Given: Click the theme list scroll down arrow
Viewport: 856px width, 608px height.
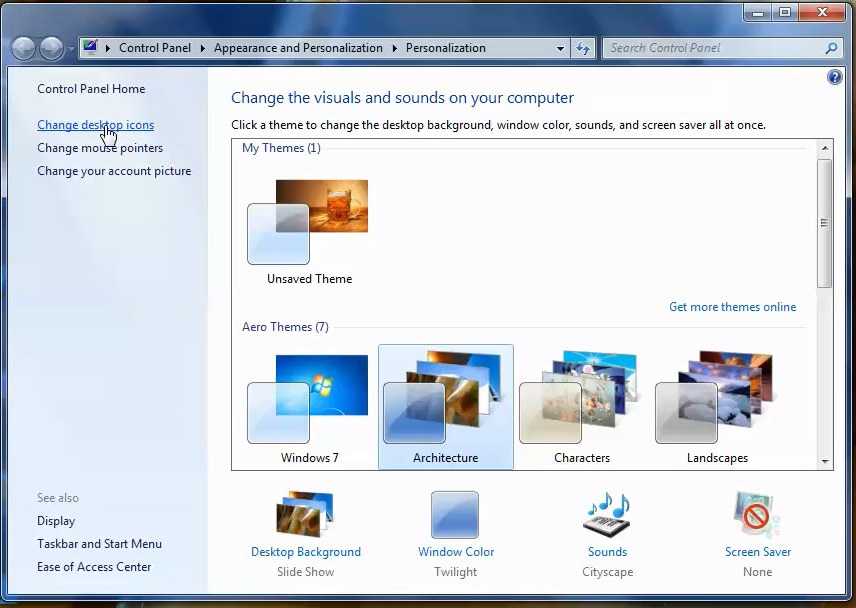Looking at the screenshot, I should point(824,462).
